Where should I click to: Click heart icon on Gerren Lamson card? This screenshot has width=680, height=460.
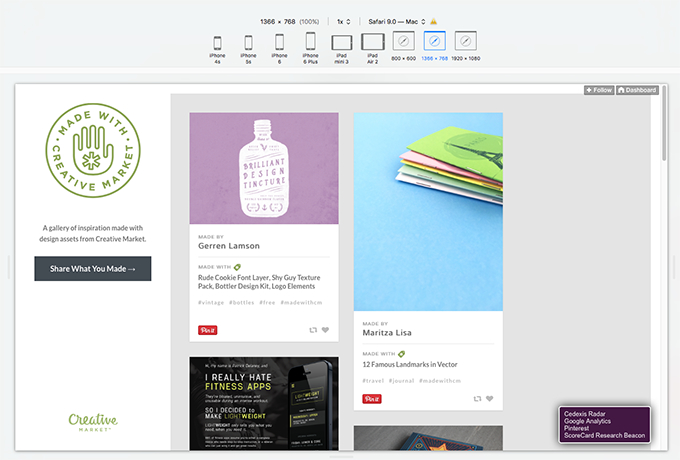[325, 330]
